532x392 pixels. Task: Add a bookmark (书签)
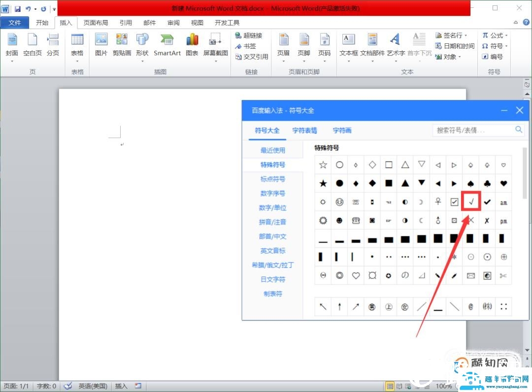tap(246, 46)
